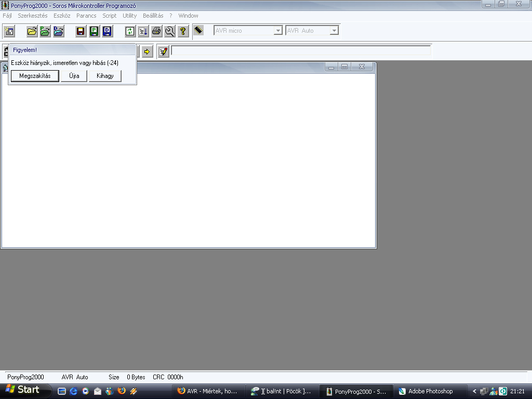Click the 0 Bytes size status text

click(x=136, y=377)
